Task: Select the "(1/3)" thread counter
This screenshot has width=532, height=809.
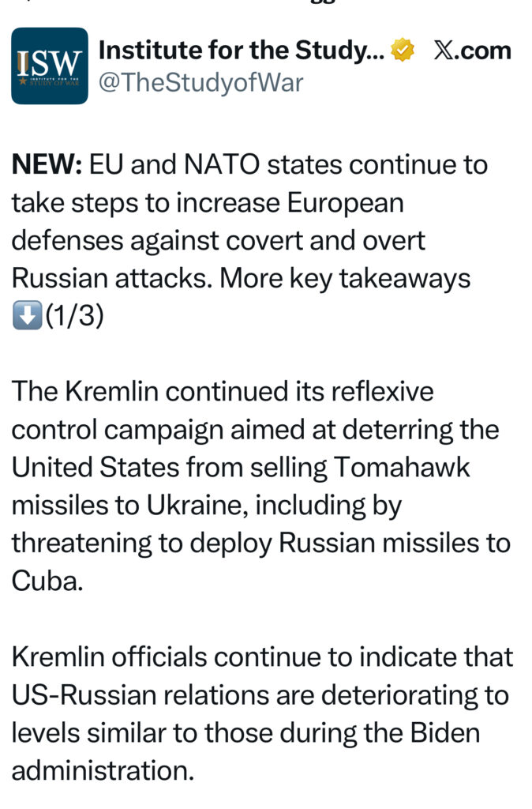Action: point(74,317)
